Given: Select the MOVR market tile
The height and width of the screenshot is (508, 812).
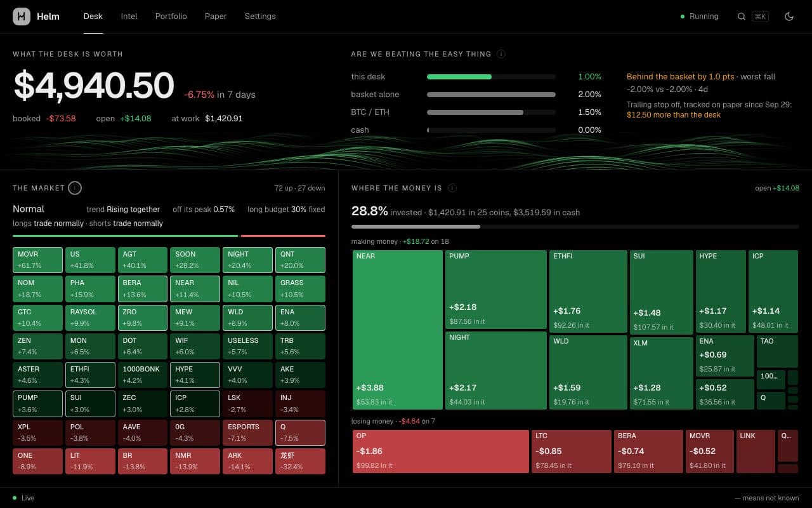Looking at the screenshot, I should click(x=37, y=260).
